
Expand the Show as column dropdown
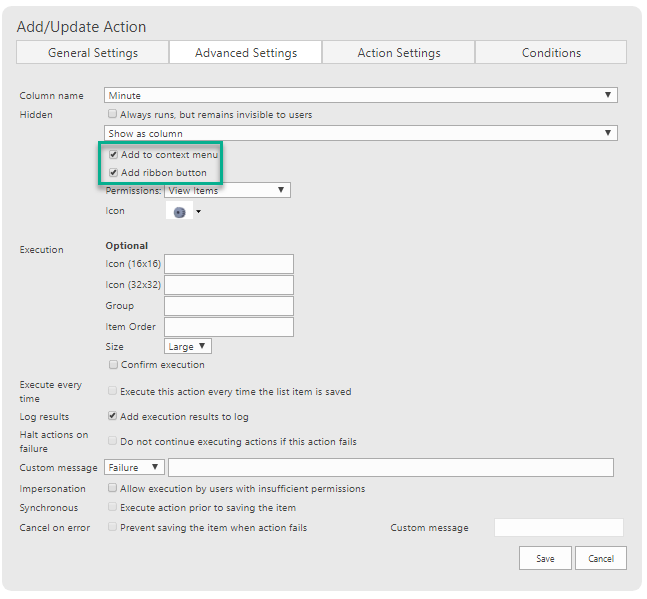[361, 133]
